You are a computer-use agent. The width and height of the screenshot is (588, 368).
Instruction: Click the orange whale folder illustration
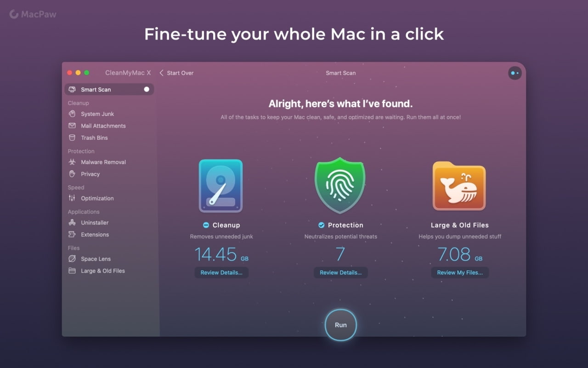(x=459, y=186)
